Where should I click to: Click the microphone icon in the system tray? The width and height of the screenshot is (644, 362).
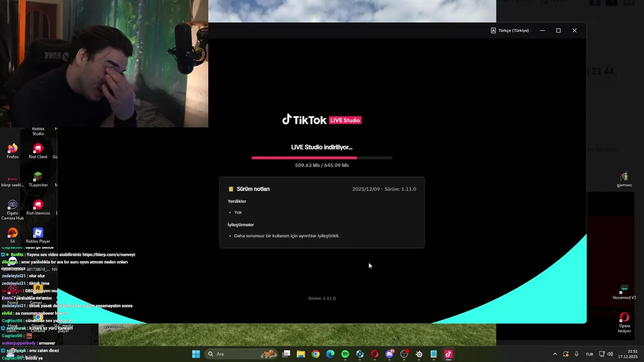point(577,354)
